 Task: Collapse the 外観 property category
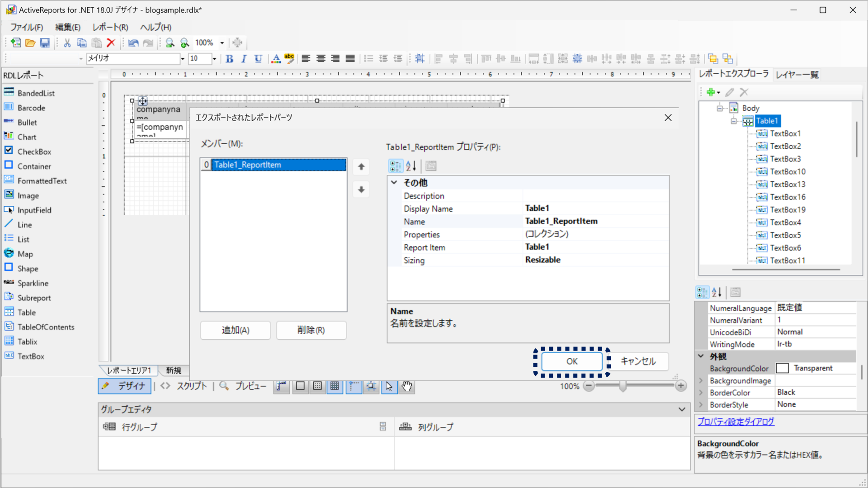click(x=701, y=356)
